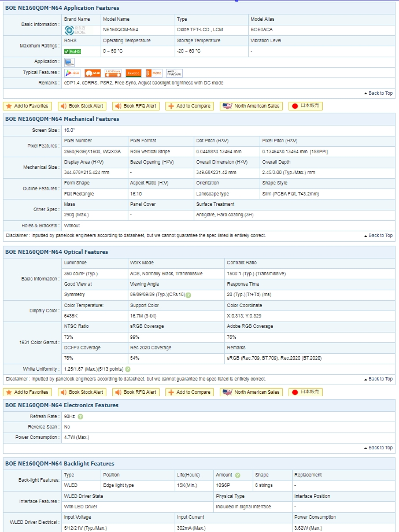Click Book RFQ Alert above Electronics Features
Viewport: 399px width, 532px height.
pyautogui.click(x=136, y=392)
